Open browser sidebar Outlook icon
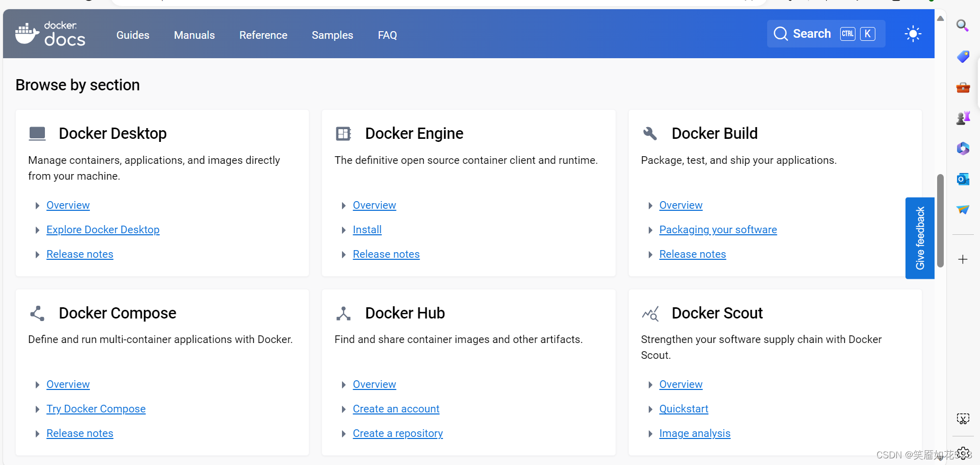The height and width of the screenshot is (465, 980). [963, 179]
